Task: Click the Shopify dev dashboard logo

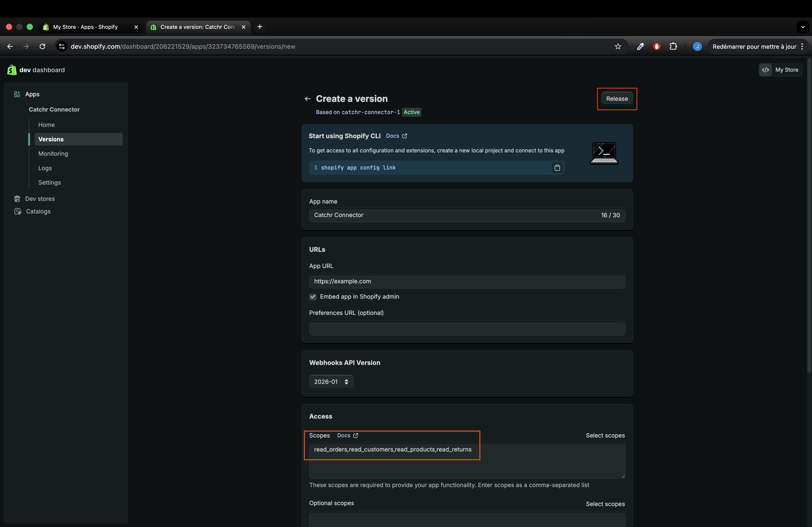Action: pos(12,70)
